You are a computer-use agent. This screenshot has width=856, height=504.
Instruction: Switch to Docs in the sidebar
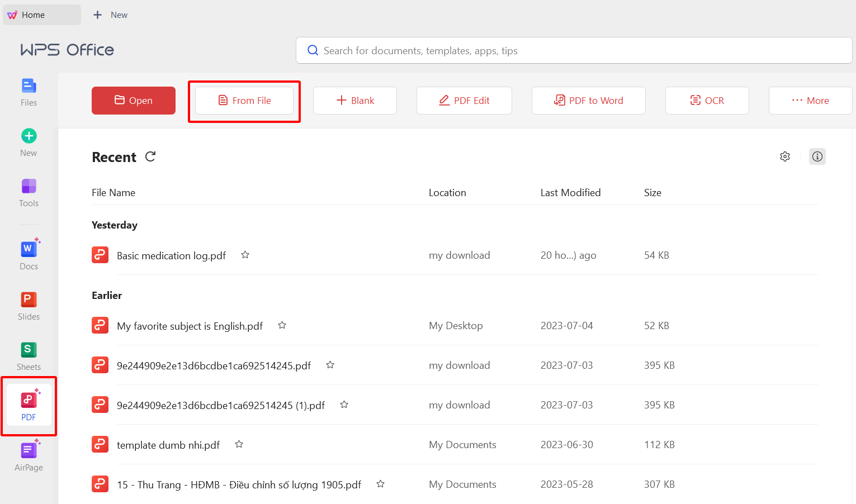(x=29, y=255)
